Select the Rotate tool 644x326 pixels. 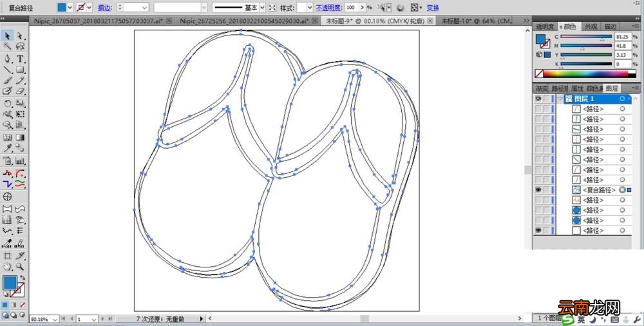tap(7, 104)
